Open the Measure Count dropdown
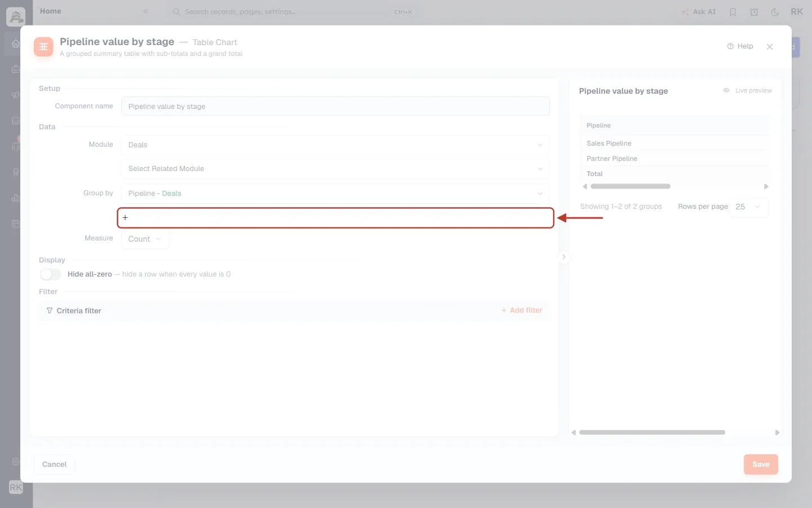 [145, 239]
